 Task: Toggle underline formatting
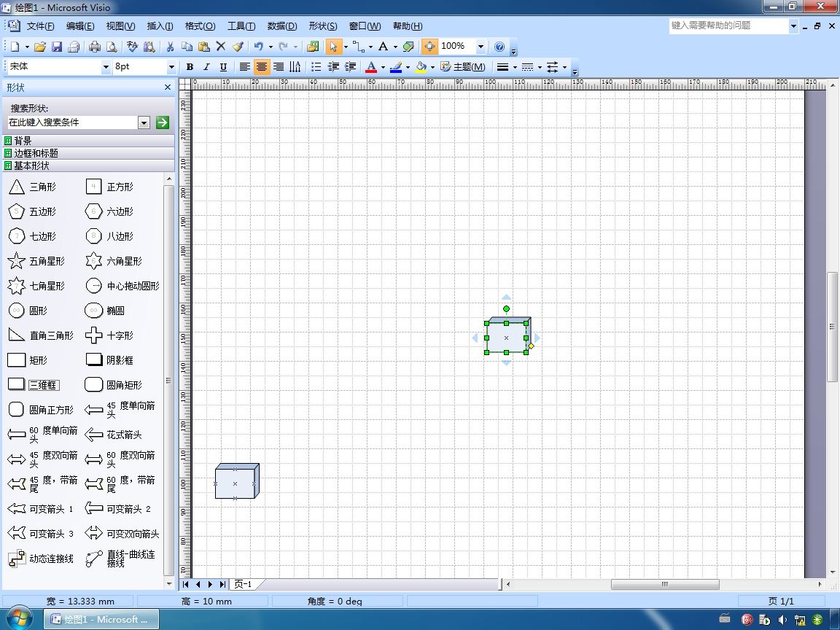click(223, 67)
